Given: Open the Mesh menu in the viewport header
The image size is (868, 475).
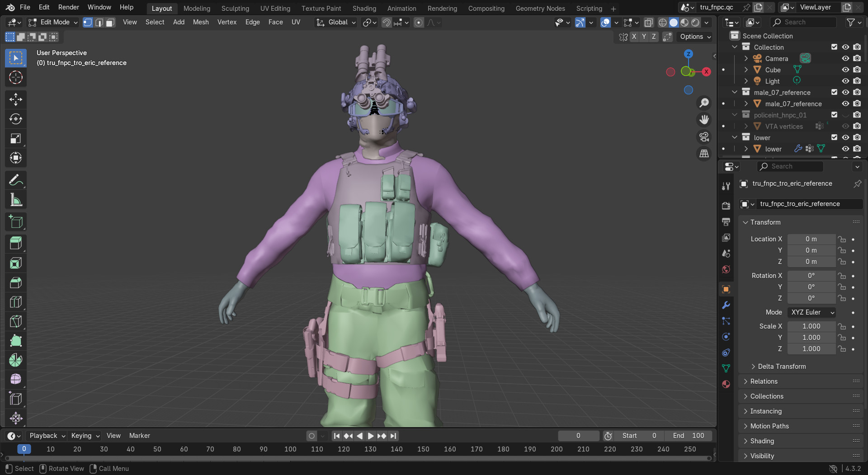Looking at the screenshot, I should tap(200, 22).
